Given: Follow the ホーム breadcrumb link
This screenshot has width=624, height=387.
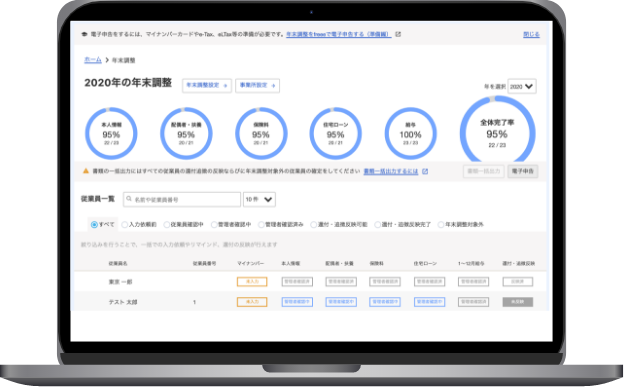Looking at the screenshot, I should coord(93,60).
